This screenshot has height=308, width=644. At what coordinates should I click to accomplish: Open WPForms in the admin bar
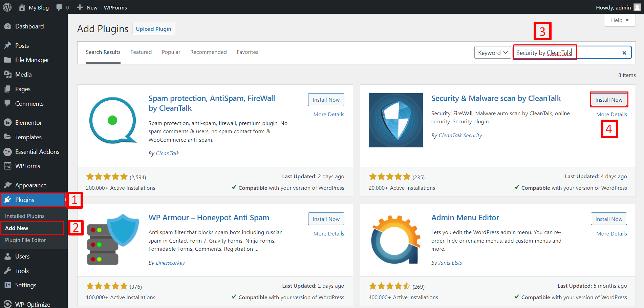(x=115, y=7)
